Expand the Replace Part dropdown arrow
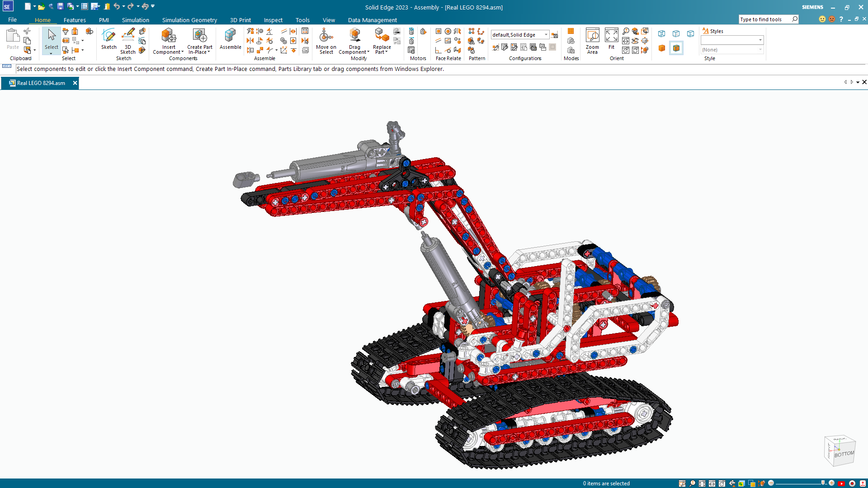 tap(387, 52)
